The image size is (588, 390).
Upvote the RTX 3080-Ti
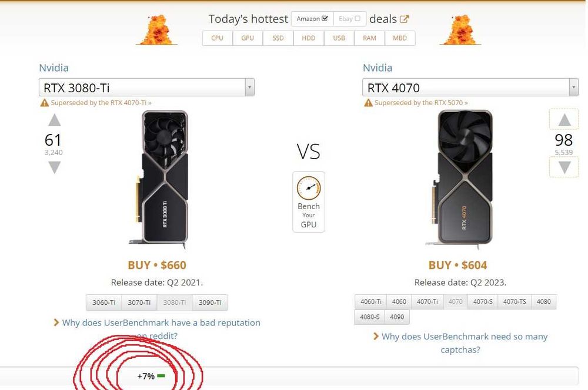point(54,120)
